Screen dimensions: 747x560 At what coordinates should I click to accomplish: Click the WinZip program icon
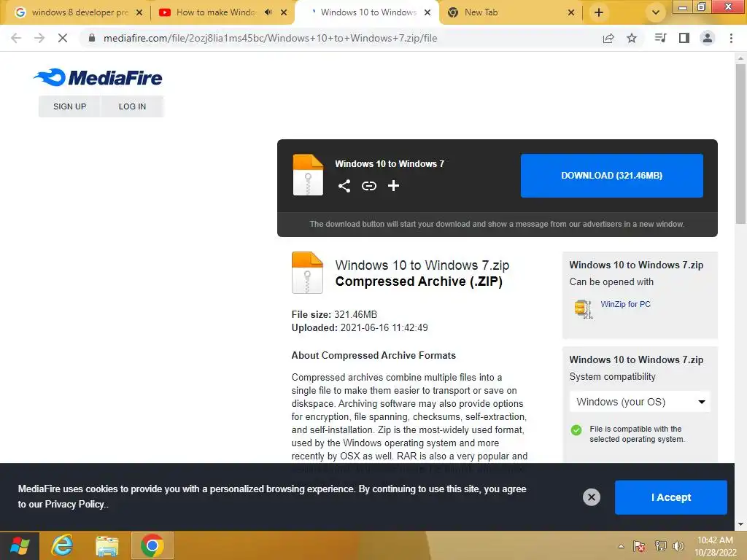(x=583, y=308)
